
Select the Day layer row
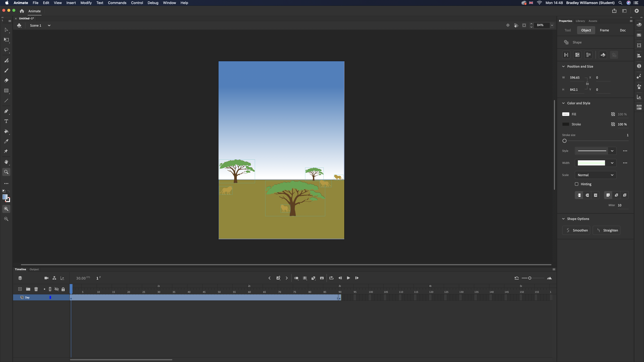[x=41, y=298]
